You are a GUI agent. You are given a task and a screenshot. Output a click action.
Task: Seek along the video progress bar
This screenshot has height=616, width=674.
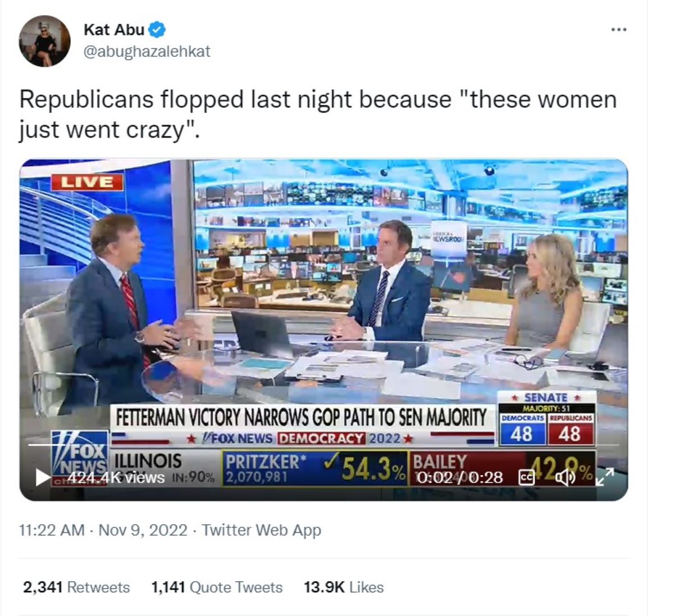coord(323,445)
